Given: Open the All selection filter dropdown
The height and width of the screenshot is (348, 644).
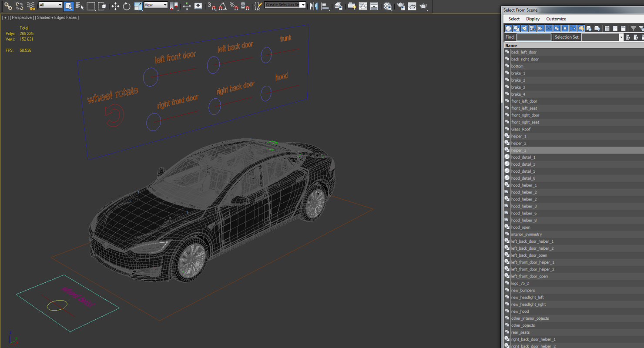Looking at the screenshot, I should 50,5.
